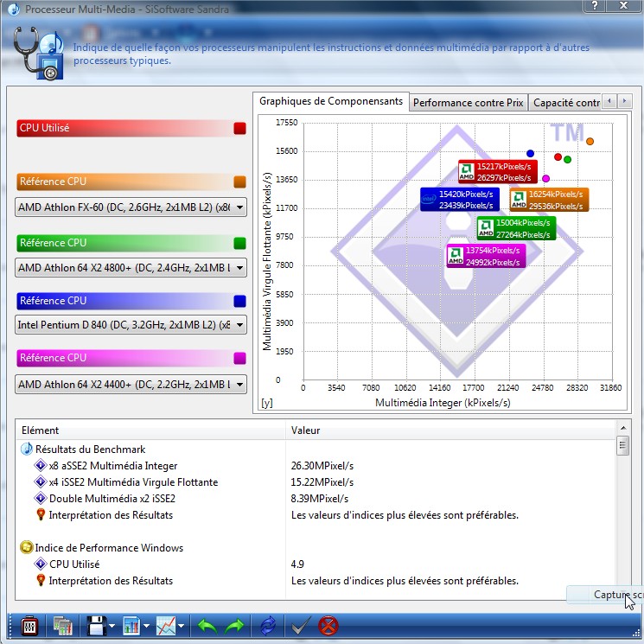Click the green 15004kPixels/s AMD chart label
The width and height of the screenshot is (644, 644).
pyautogui.click(x=516, y=228)
